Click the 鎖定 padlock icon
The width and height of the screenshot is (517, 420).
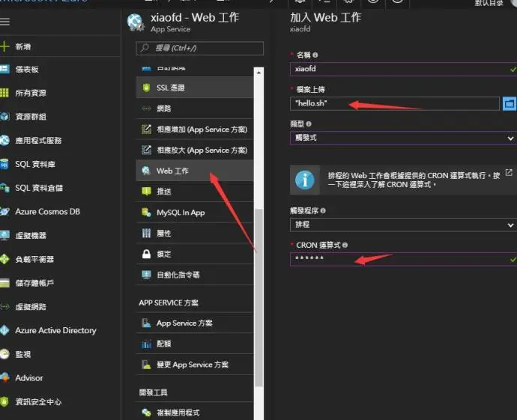point(146,254)
